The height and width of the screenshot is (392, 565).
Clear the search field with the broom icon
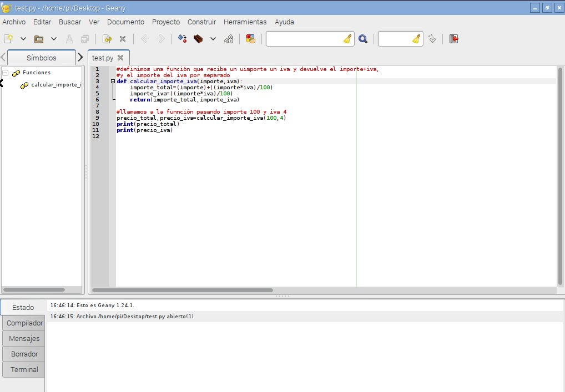coord(347,39)
